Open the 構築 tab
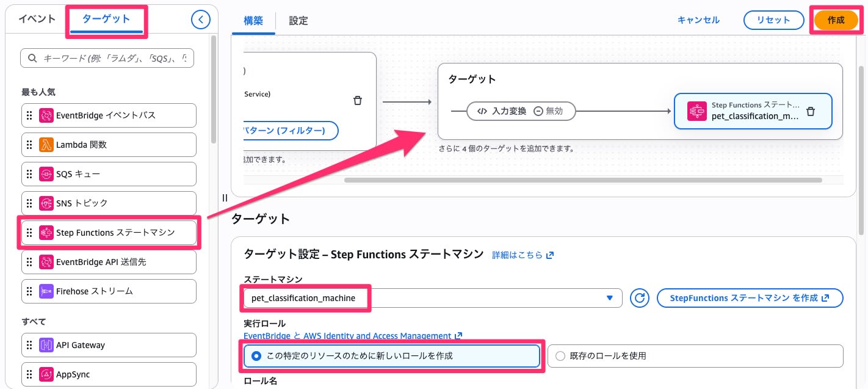This screenshot has height=389, width=868. [253, 20]
